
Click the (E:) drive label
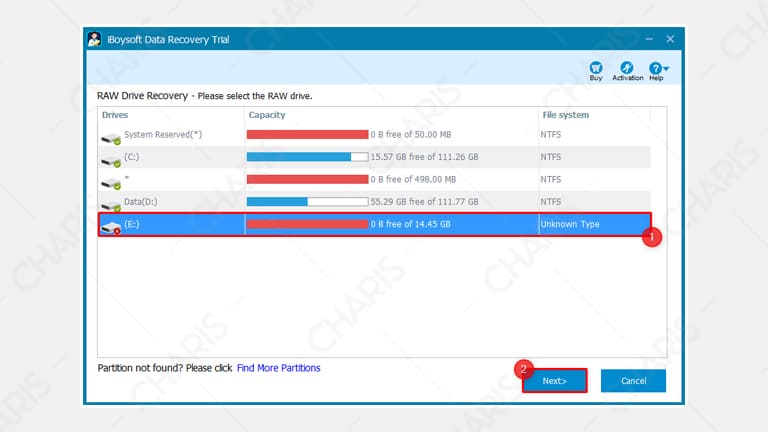131,224
